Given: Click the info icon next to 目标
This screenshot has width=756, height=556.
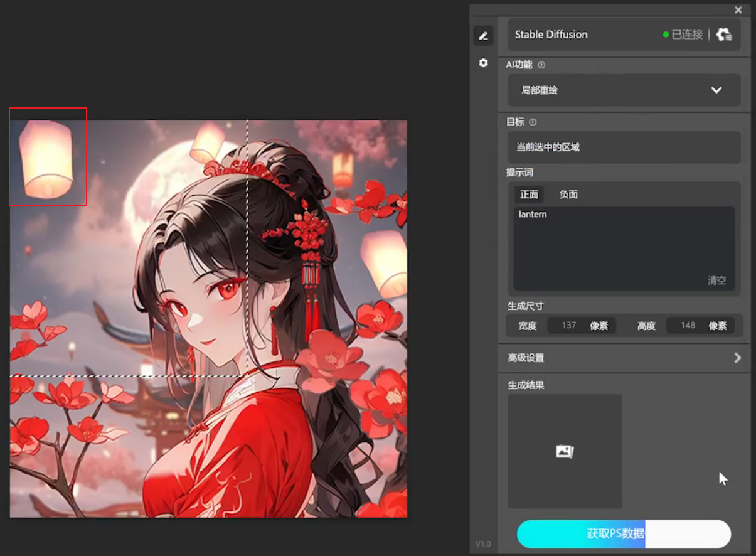Looking at the screenshot, I should [x=533, y=122].
